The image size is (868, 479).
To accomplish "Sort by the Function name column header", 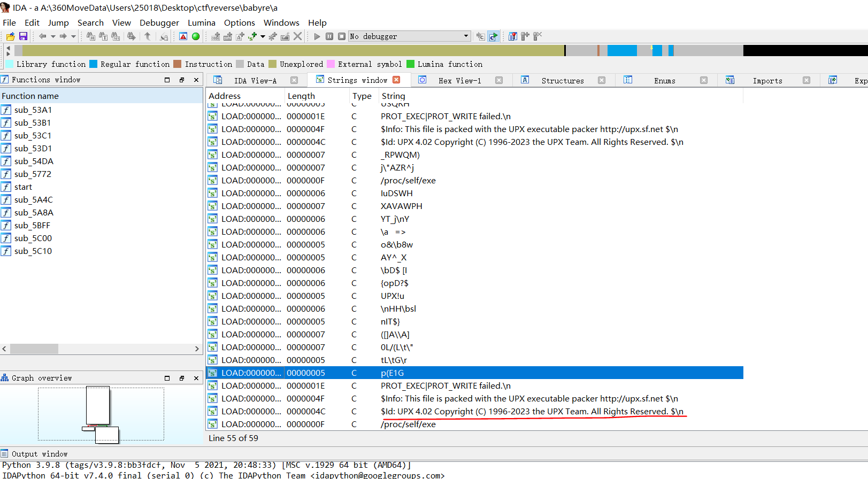I will pyautogui.click(x=101, y=96).
